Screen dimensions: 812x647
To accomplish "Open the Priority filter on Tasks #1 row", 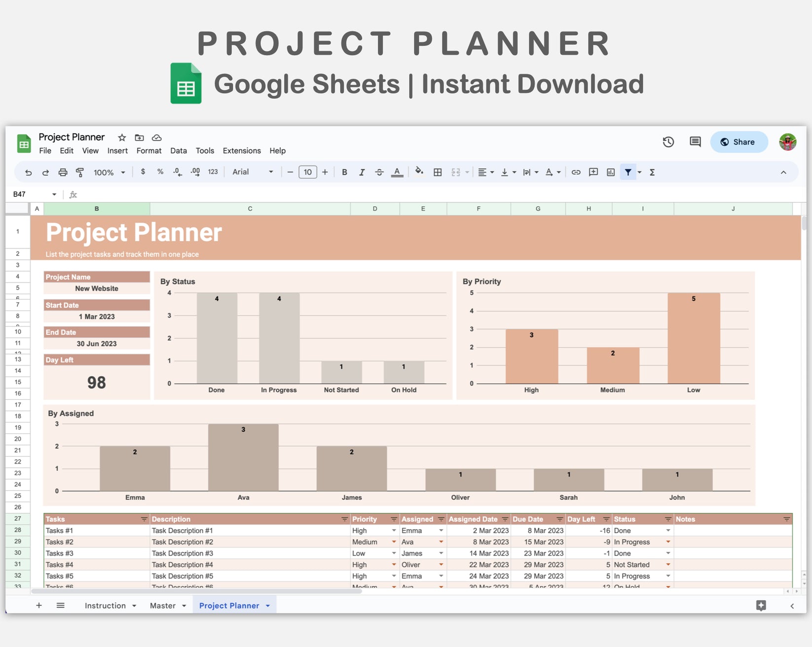I will point(393,530).
